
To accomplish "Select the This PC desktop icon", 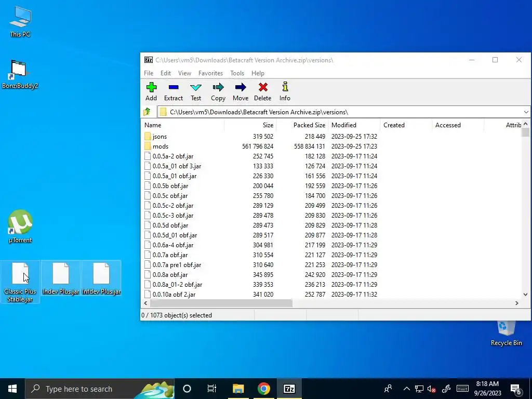I will (20, 21).
